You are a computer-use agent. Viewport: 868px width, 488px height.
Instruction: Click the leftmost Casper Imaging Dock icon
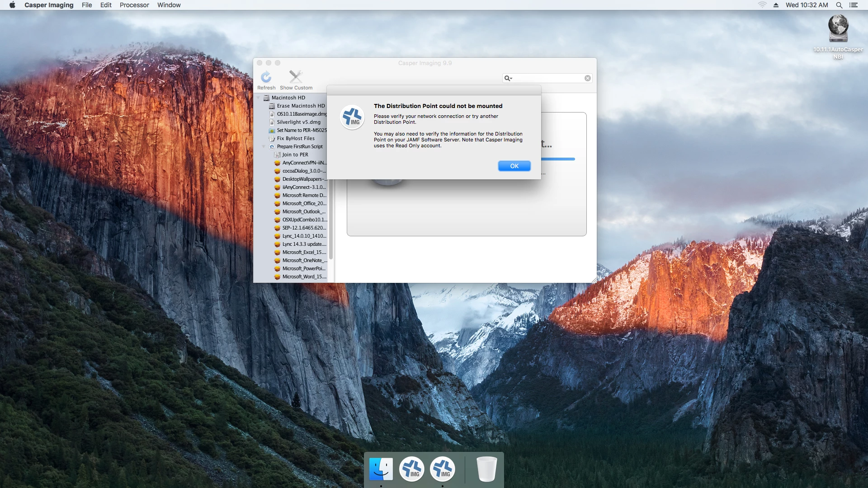[411, 469]
